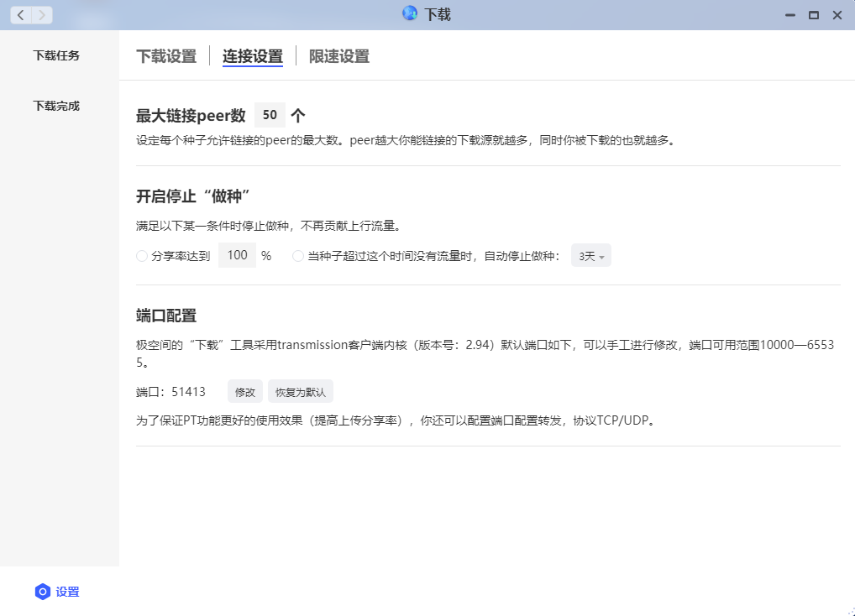Close the 下载 window
The height and width of the screenshot is (616, 855).
click(837, 15)
